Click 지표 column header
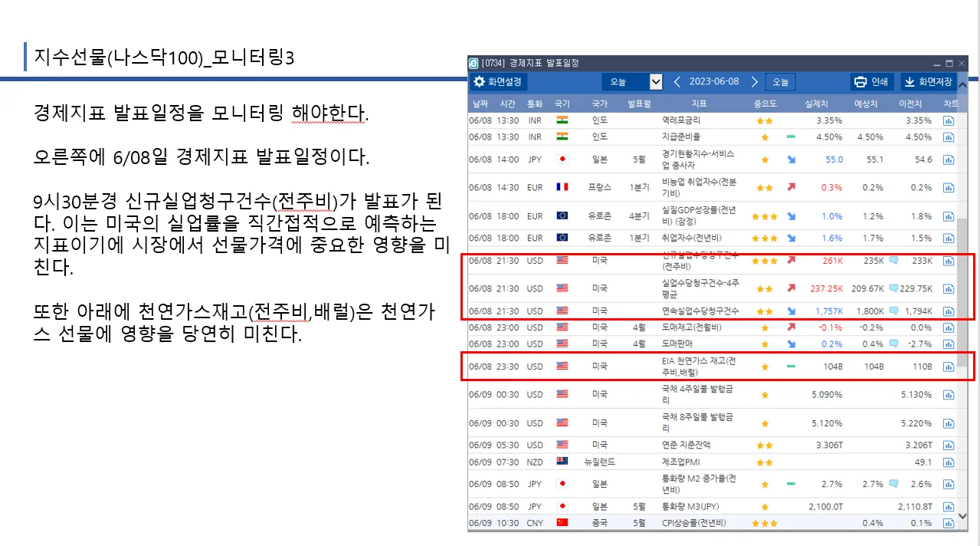 click(699, 103)
